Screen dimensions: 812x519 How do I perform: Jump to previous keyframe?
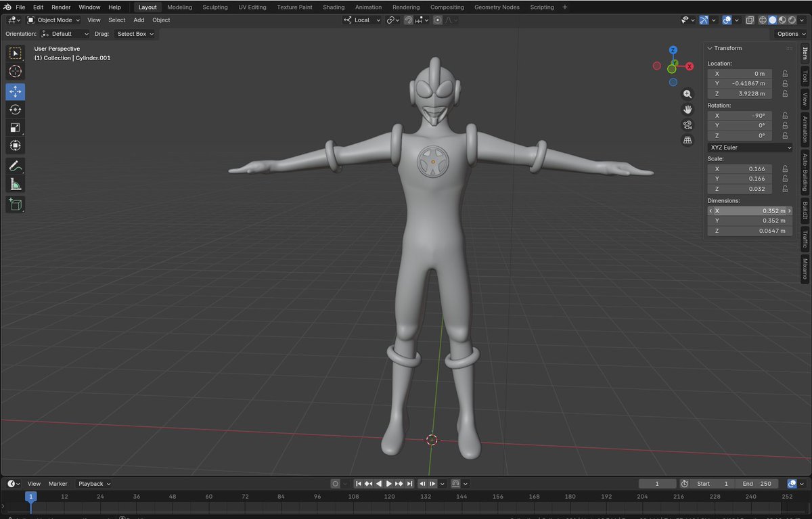tap(369, 484)
